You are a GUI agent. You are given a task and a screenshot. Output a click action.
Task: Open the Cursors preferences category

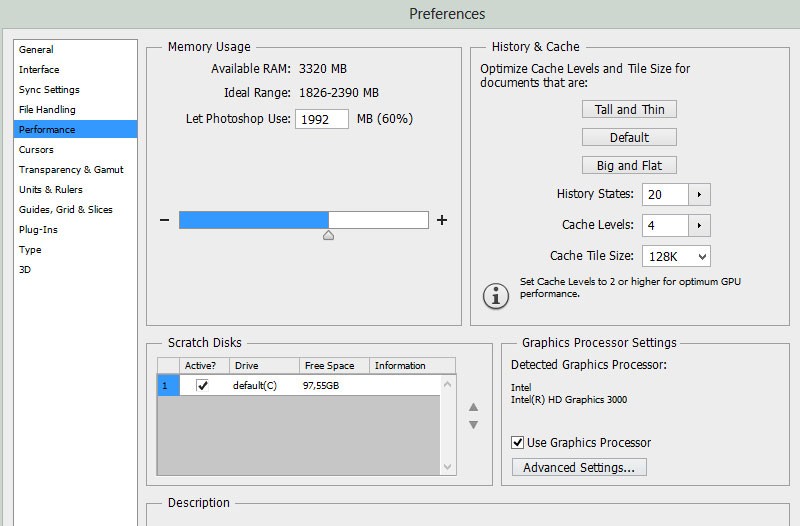pyautogui.click(x=36, y=149)
